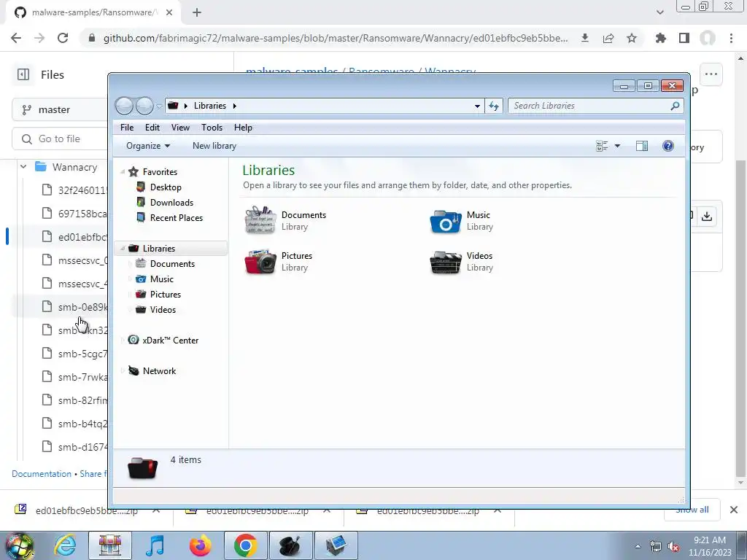
Task: Click the Documentation link
Action: (42, 474)
